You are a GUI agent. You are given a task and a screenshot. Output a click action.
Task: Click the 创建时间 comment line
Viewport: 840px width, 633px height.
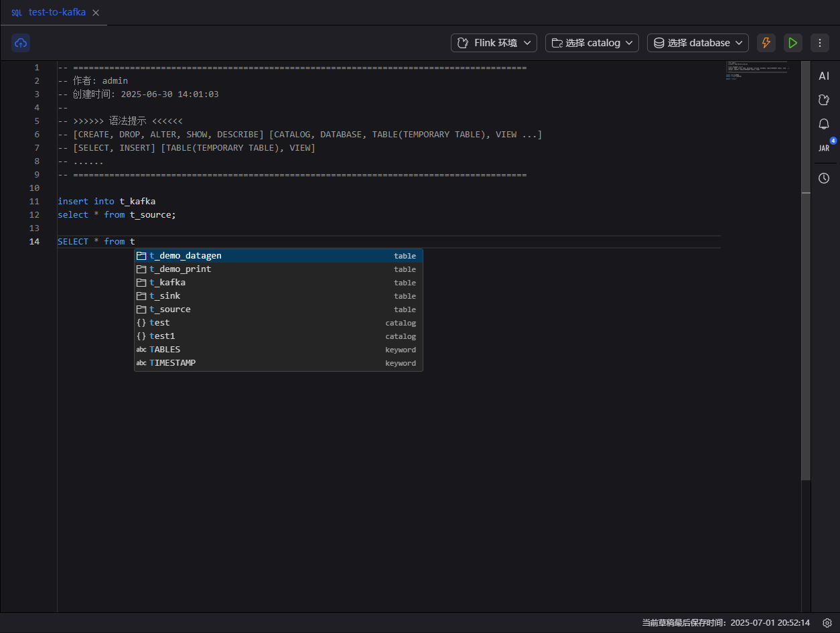(x=138, y=94)
